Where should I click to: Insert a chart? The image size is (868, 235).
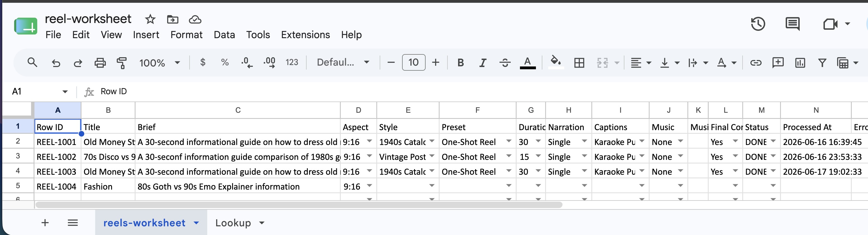(x=800, y=63)
